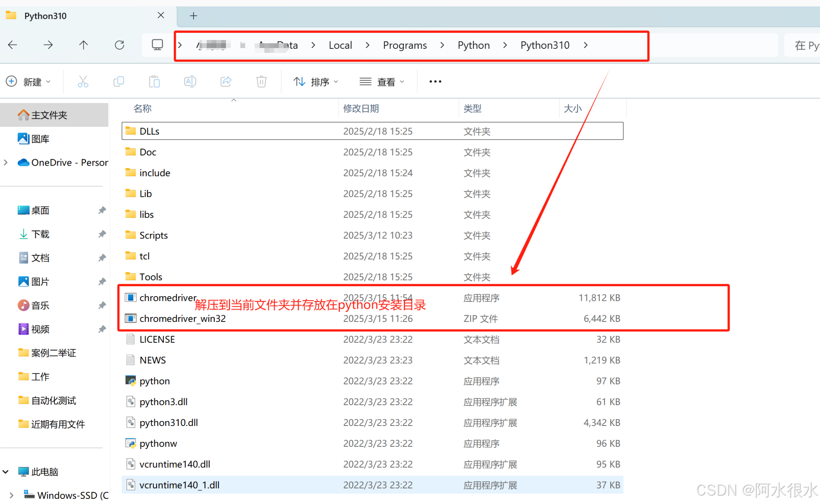820x504 pixels.
Task: Click the back navigation arrow
Action: click(12, 45)
